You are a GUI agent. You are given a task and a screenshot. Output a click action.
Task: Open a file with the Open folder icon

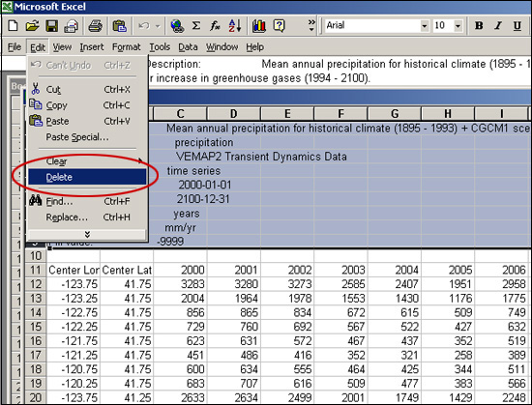click(x=32, y=26)
